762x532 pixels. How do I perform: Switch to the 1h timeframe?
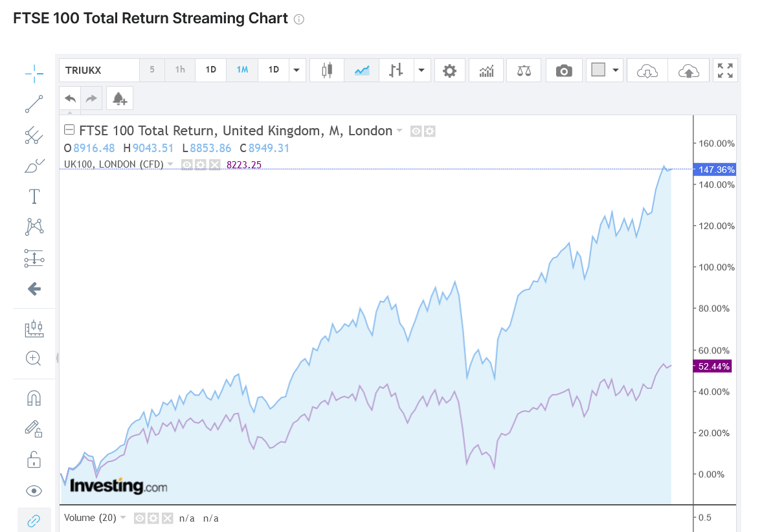(x=180, y=69)
